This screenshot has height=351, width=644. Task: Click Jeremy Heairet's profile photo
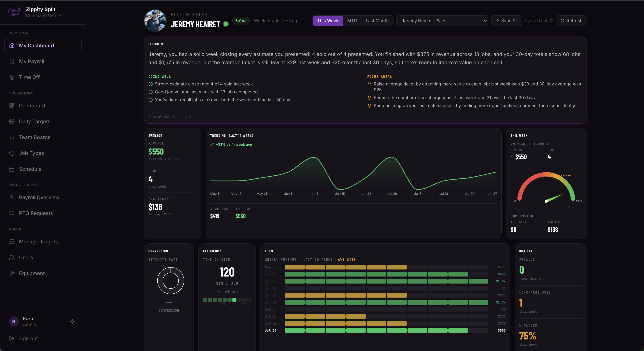155,21
